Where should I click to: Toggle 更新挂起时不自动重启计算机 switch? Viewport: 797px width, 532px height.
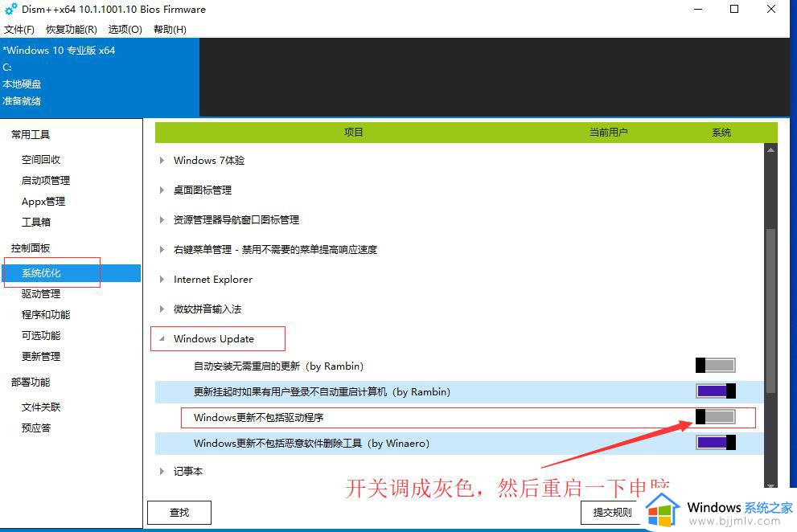click(716, 391)
